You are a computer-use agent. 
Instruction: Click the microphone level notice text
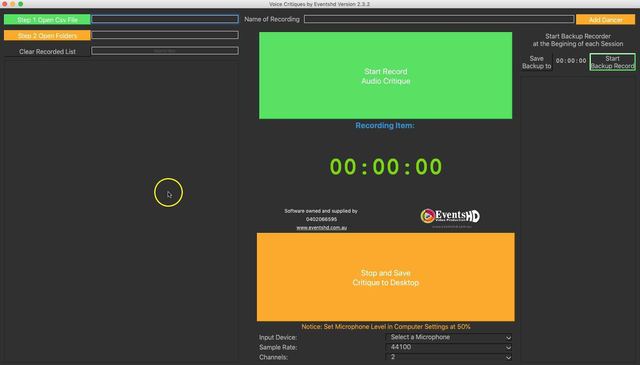[x=386, y=327]
